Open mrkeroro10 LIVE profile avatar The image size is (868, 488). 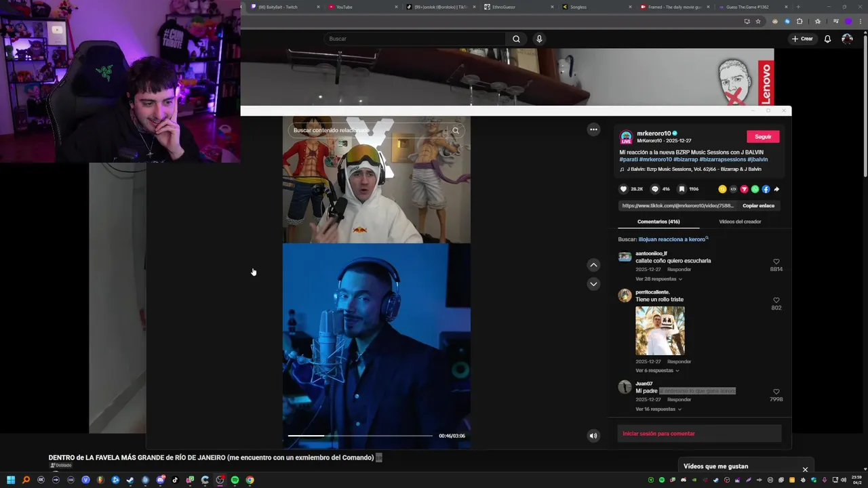pyautogui.click(x=626, y=137)
